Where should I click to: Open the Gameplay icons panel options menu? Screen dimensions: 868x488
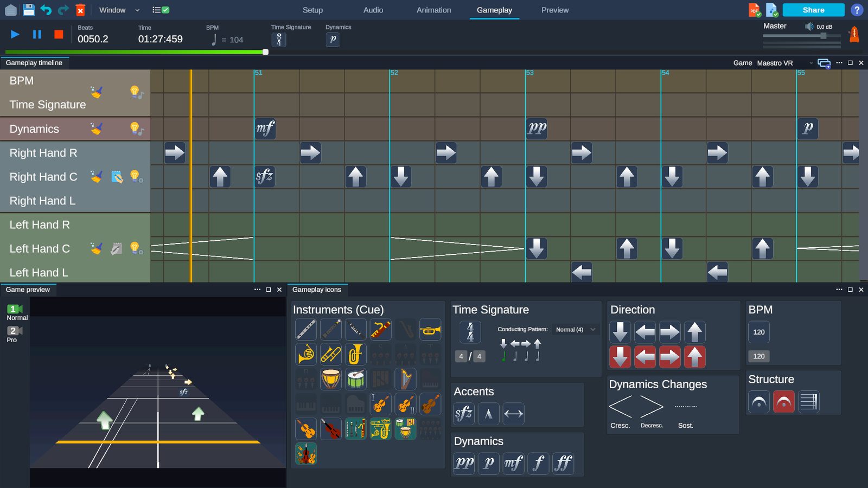[839, 290]
